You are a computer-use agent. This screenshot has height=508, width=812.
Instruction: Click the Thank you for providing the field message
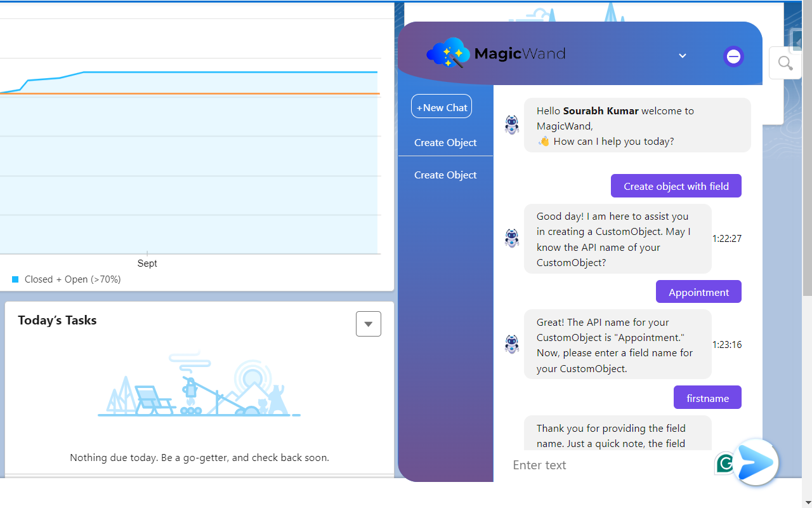618,433
